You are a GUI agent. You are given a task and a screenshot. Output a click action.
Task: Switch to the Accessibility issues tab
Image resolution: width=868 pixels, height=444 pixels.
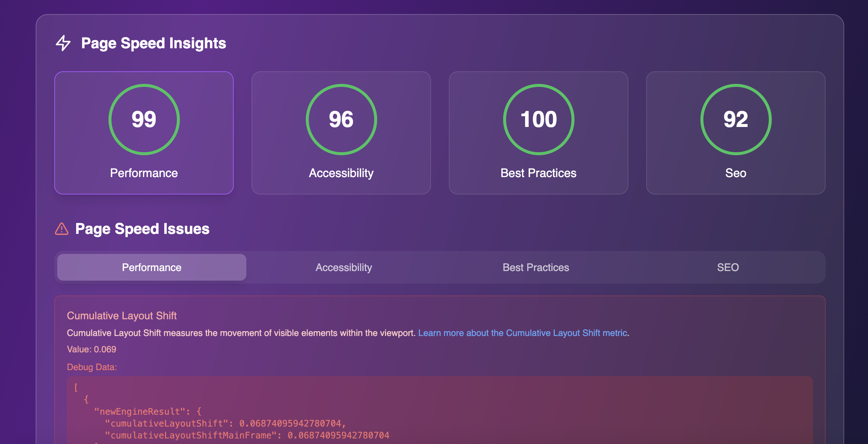point(344,267)
